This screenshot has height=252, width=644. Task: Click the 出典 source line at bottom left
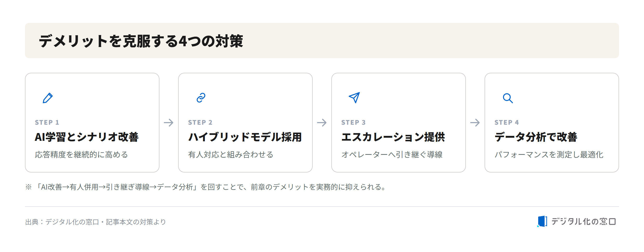tap(96, 222)
